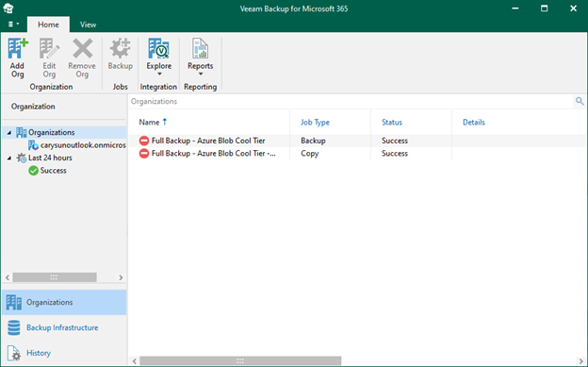This screenshot has width=588, height=367.
Task: Sort by the Job Type column
Action: pyautogui.click(x=315, y=122)
